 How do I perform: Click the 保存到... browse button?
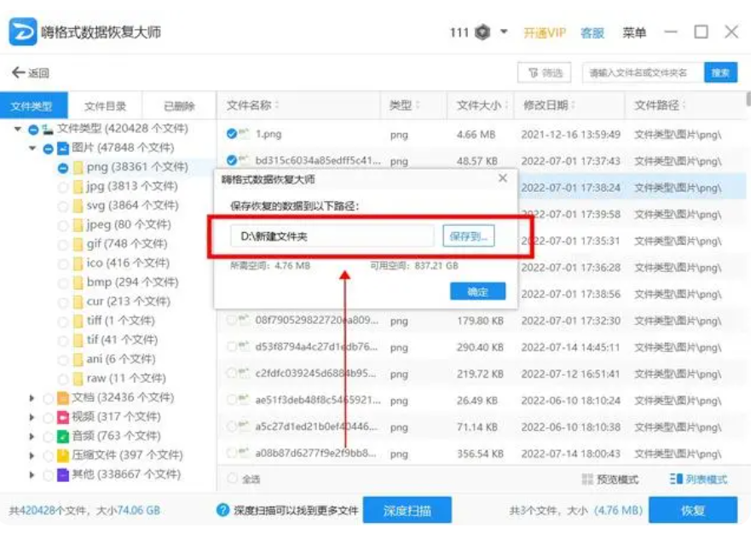pos(469,236)
